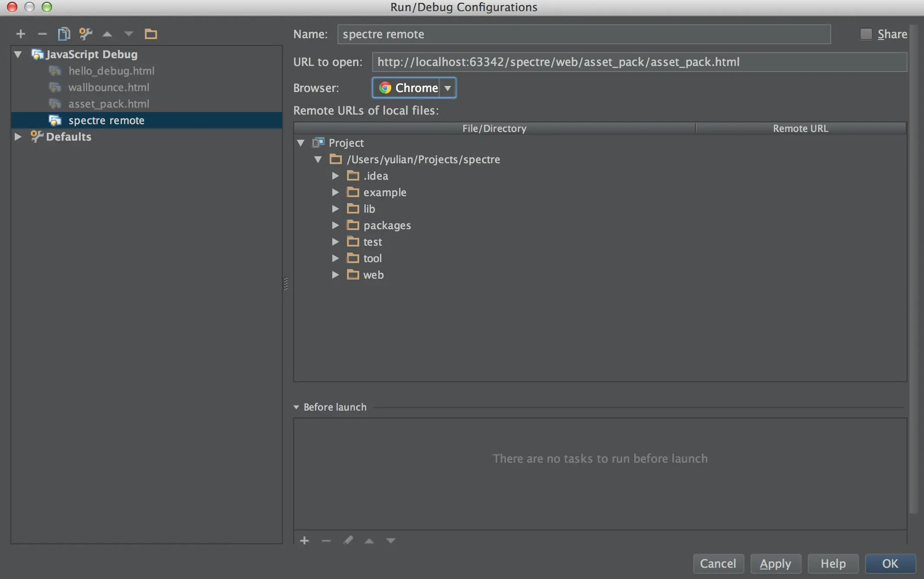The width and height of the screenshot is (924, 579).
Task: Open the browser selection dropdown
Action: pyautogui.click(x=448, y=88)
